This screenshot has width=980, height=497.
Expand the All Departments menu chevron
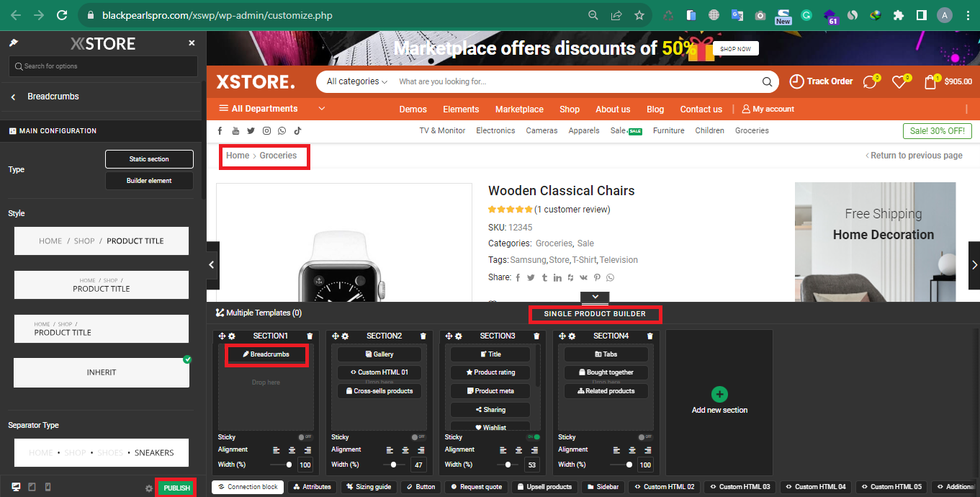[x=322, y=109]
